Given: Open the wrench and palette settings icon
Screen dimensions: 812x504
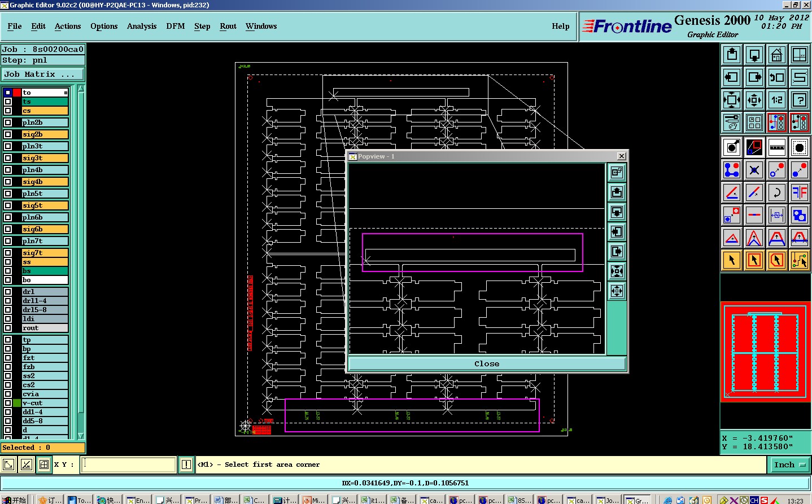Looking at the screenshot, I should pyautogui.click(x=732, y=122).
